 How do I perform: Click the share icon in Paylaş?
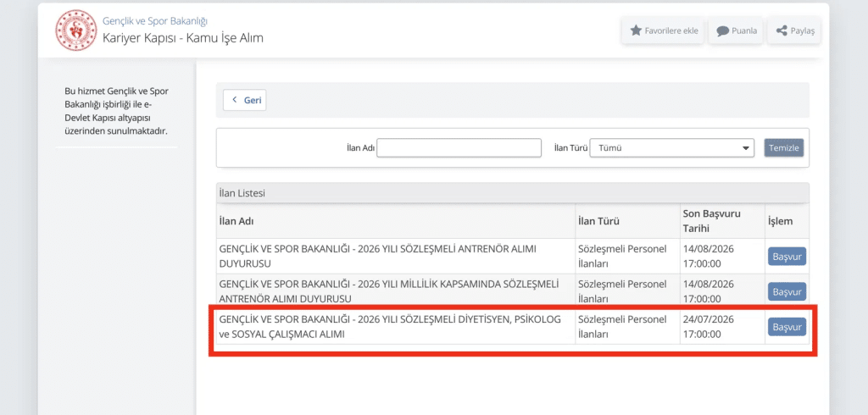coord(782,30)
